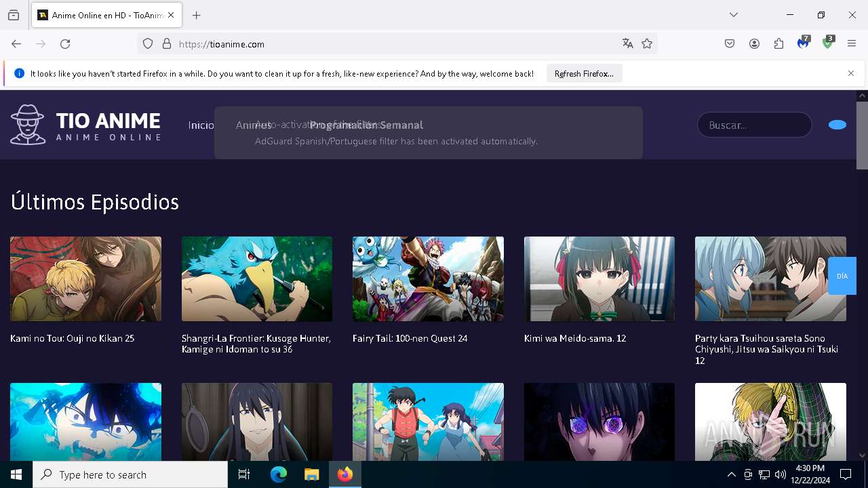Click the page vertical scrollbar thumb
Image resolution: width=868 pixels, height=488 pixels.
tap(862, 136)
